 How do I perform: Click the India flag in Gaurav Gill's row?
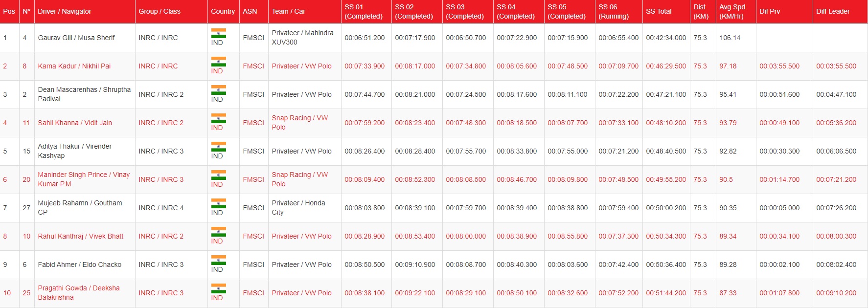[x=218, y=33]
